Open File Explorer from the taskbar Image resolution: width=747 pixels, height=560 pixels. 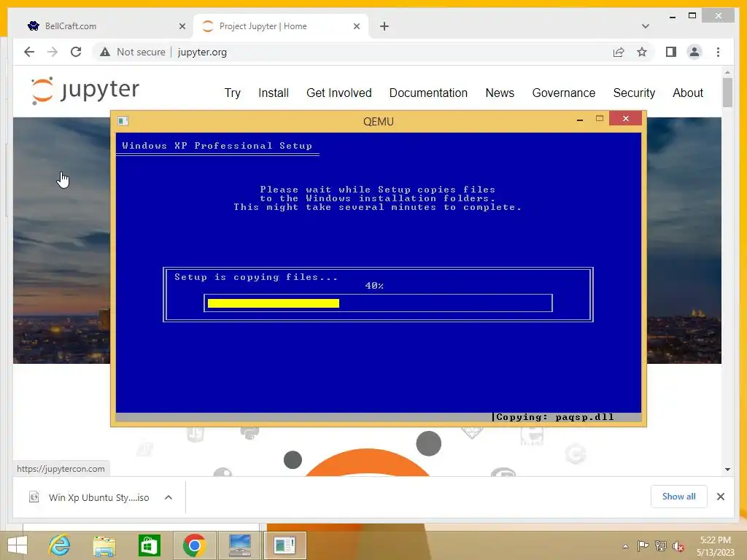(104, 545)
